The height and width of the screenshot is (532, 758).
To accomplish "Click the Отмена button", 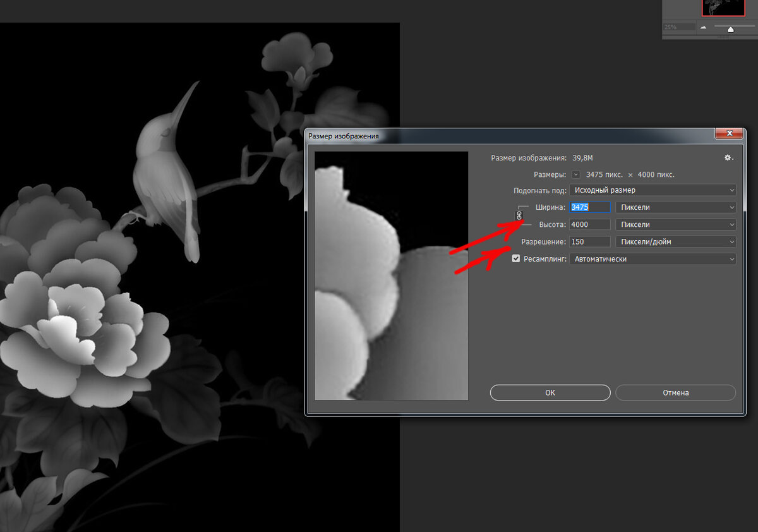I will 676,392.
